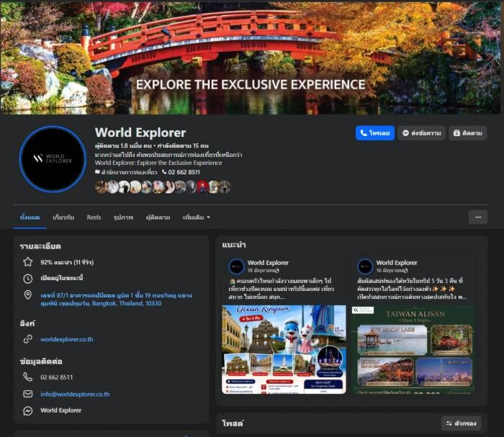
Task: Click the follow button beside send message
Action: (x=467, y=133)
